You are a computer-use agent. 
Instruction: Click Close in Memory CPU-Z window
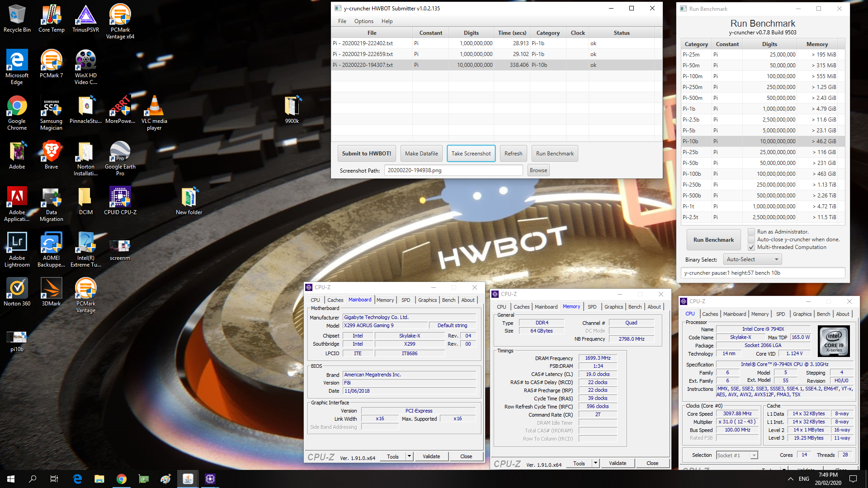(652, 463)
